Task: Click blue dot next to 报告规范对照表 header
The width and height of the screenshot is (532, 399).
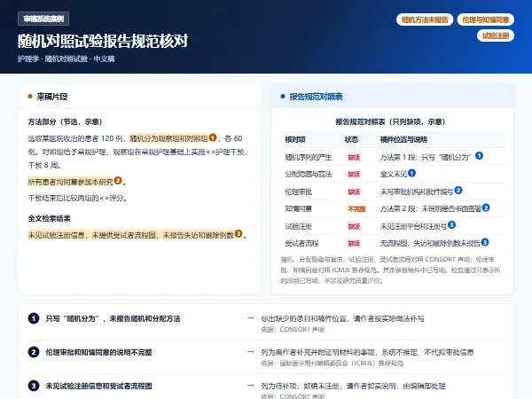Action: [283, 97]
